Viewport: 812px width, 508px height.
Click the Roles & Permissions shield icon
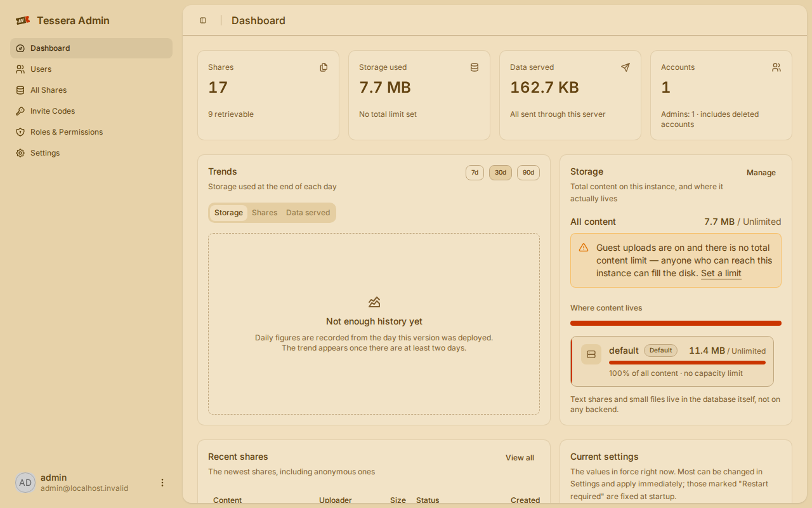(20, 132)
